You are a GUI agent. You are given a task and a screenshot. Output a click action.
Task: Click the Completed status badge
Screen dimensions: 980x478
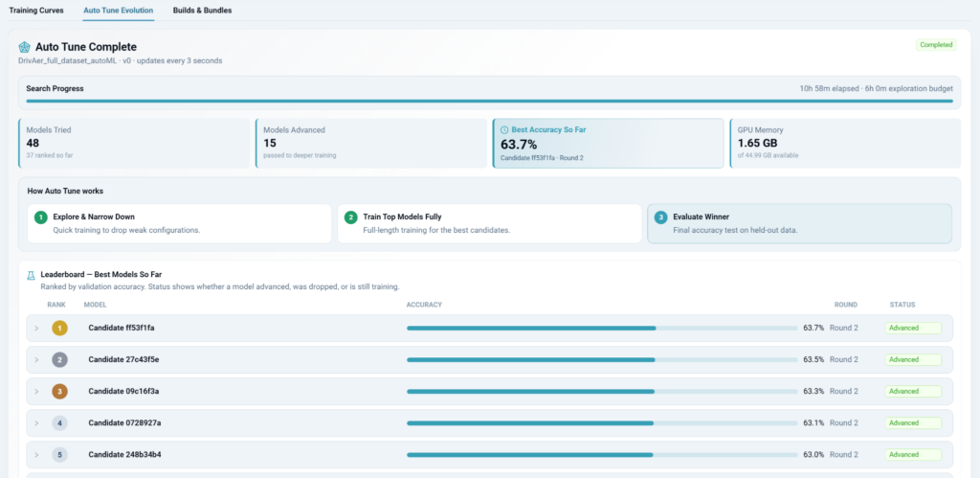coord(936,45)
